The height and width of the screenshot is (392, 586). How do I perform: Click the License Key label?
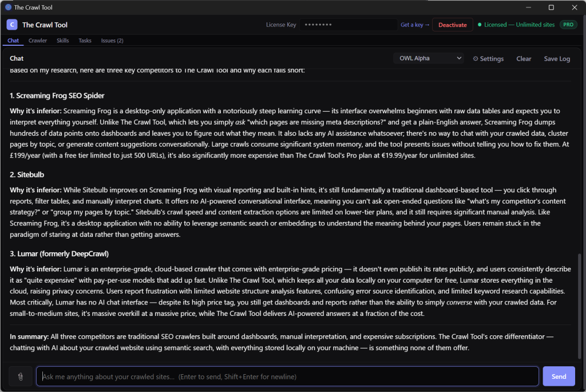click(280, 25)
